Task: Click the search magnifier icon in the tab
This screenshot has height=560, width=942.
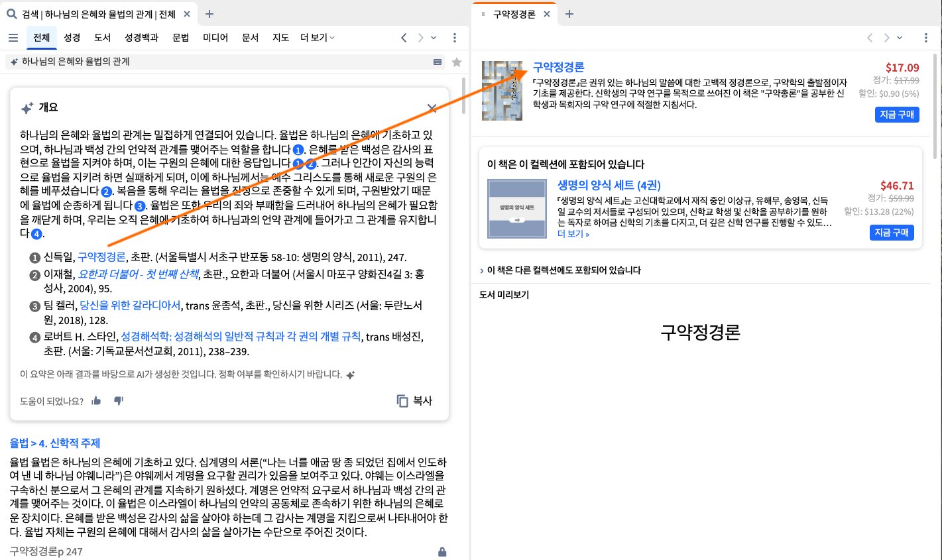Action: tap(11, 14)
